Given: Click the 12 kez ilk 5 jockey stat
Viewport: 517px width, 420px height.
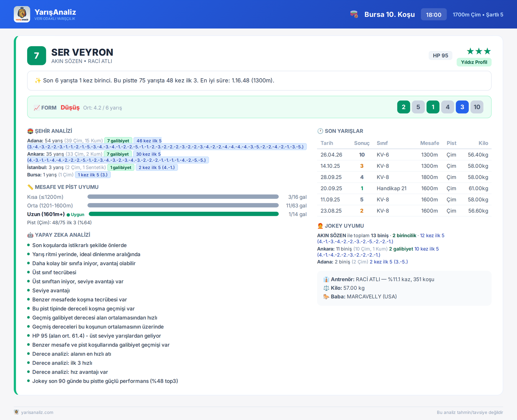Looking at the screenshot, I should (432, 235).
